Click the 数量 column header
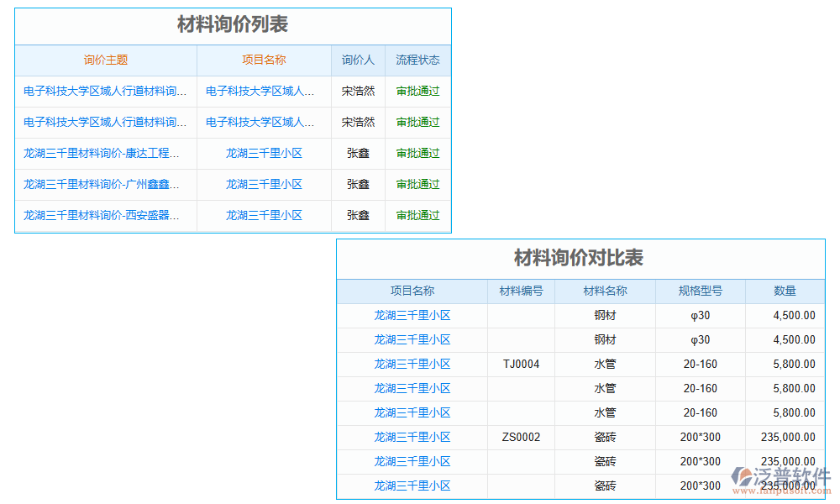The height and width of the screenshot is (504, 840). 785,291
